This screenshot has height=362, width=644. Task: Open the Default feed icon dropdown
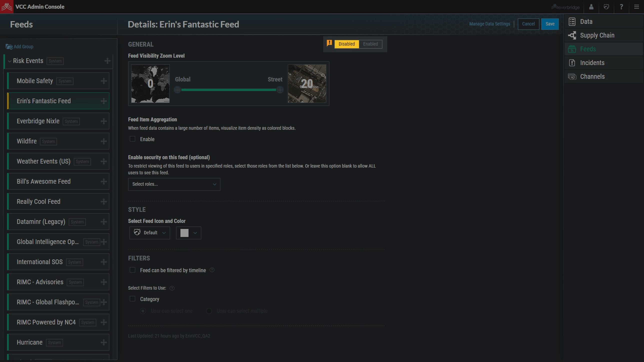tap(149, 233)
